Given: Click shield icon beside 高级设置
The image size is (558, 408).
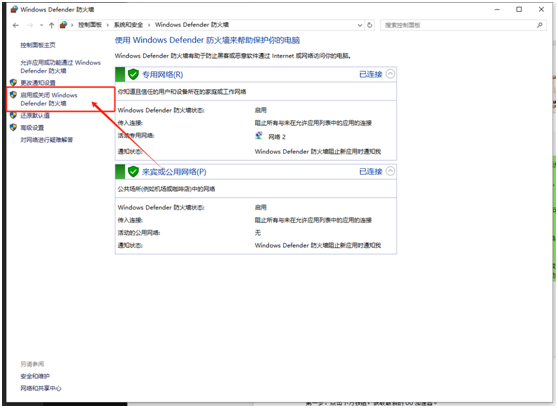Looking at the screenshot, I should (x=14, y=127).
